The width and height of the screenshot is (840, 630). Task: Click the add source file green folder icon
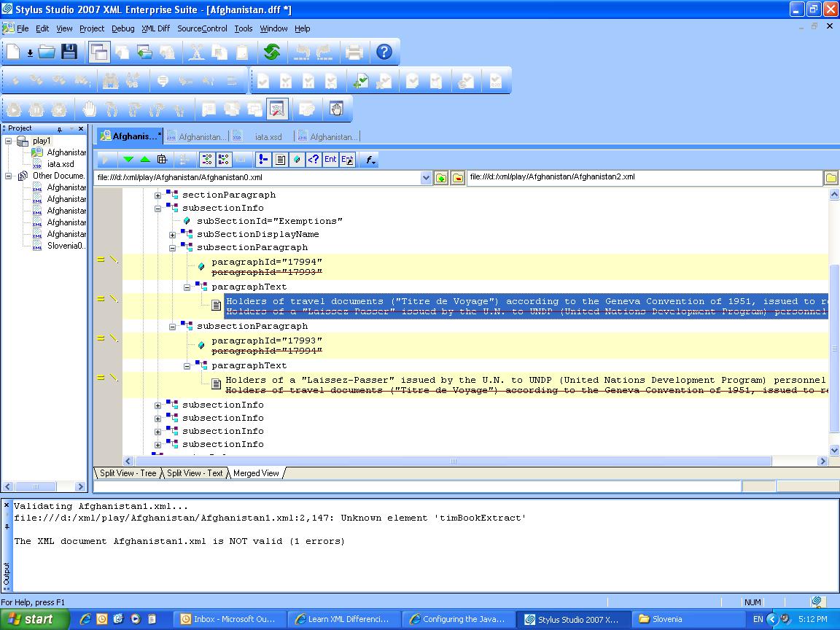click(441, 178)
